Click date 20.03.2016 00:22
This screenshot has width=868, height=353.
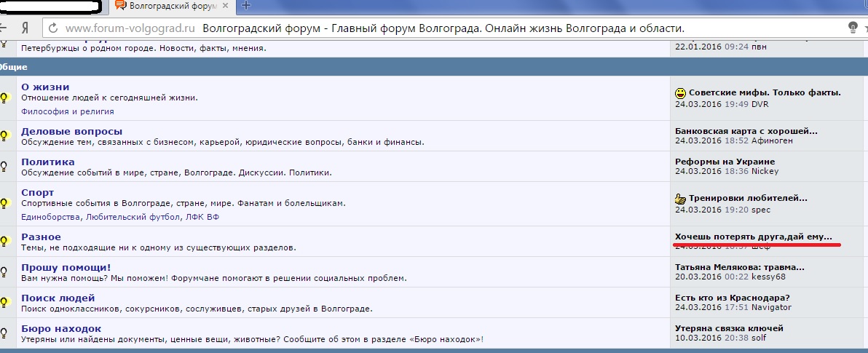(x=712, y=277)
